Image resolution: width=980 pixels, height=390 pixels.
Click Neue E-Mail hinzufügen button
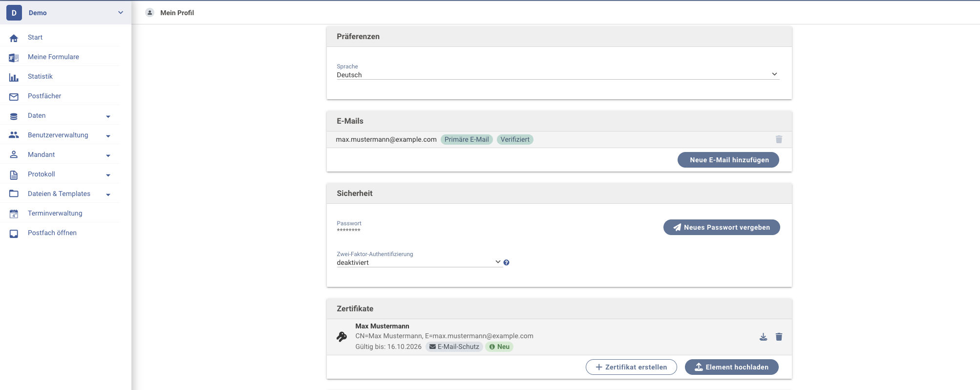point(728,160)
